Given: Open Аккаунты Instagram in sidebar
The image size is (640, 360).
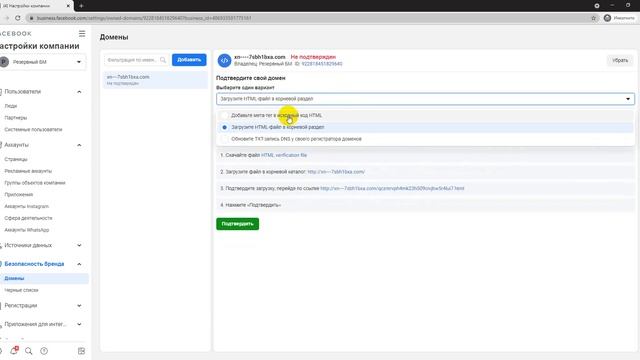Looking at the screenshot, I should pyautogui.click(x=27, y=207).
